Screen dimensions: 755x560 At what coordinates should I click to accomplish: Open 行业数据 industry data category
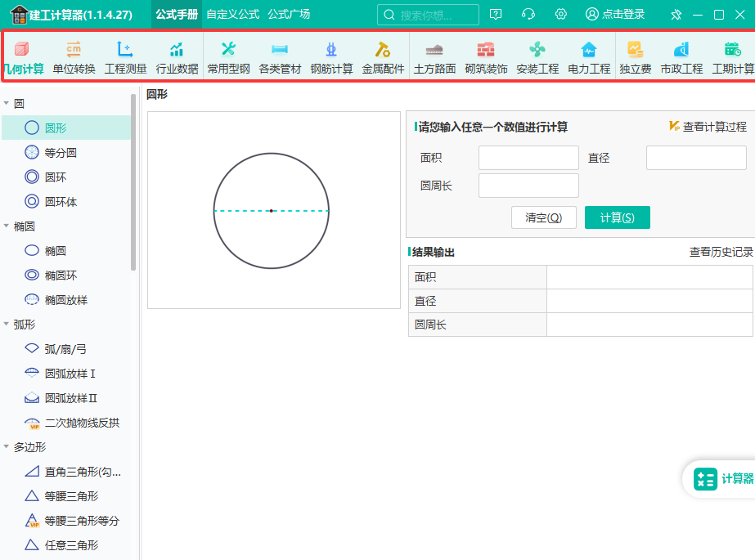(177, 57)
